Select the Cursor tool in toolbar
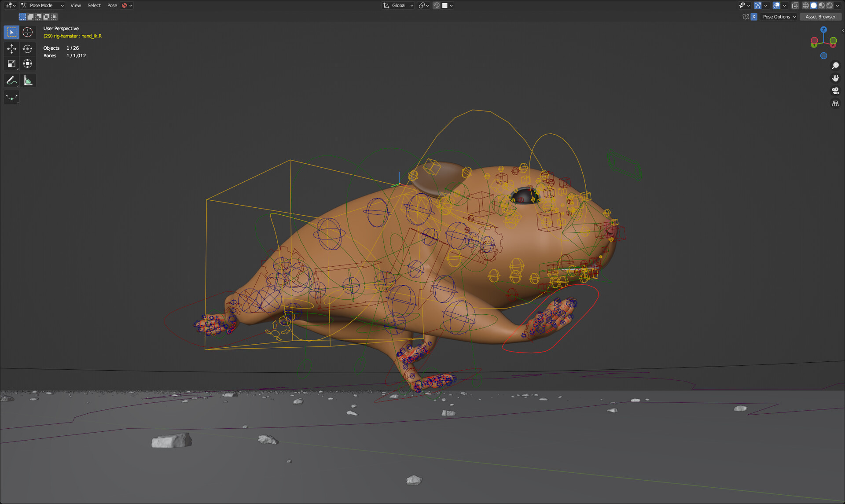Image resolution: width=845 pixels, height=504 pixels. [27, 32]
